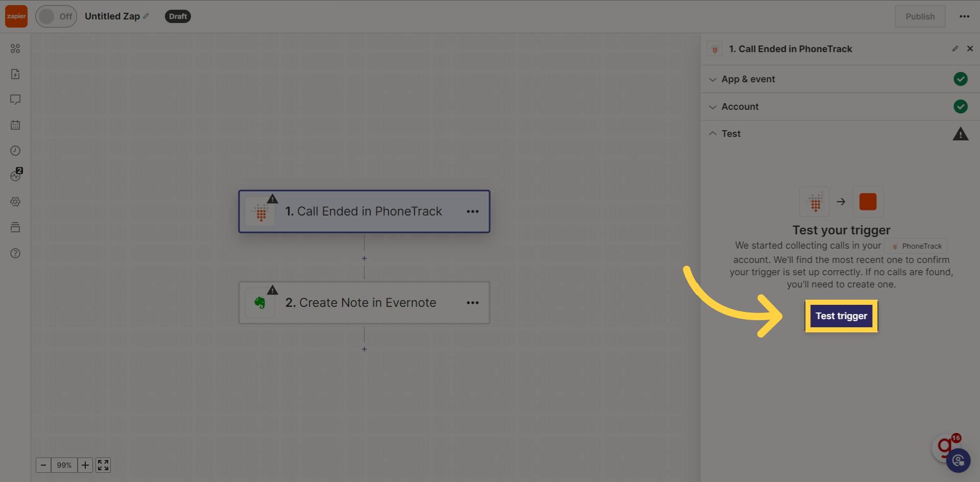
Task: Open the versions stack icon in sidebar
Action: (x=15, y=227)
